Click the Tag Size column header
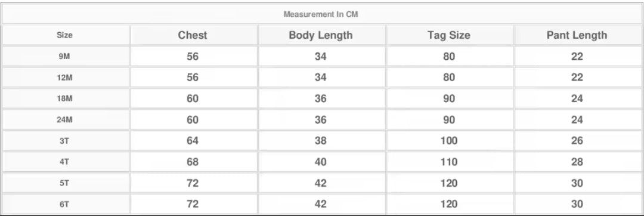This screenshot has height=216, width=644. coord(449,35)
